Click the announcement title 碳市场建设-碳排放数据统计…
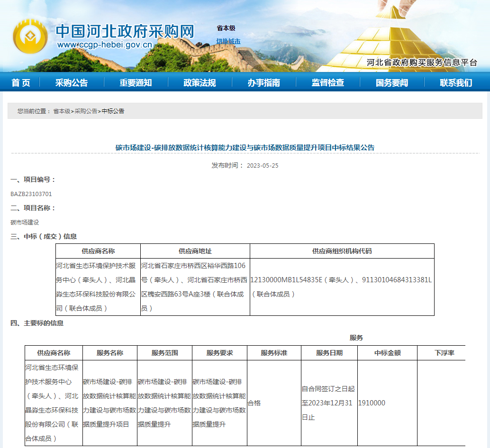490x448 pixels. coord(245,148)
